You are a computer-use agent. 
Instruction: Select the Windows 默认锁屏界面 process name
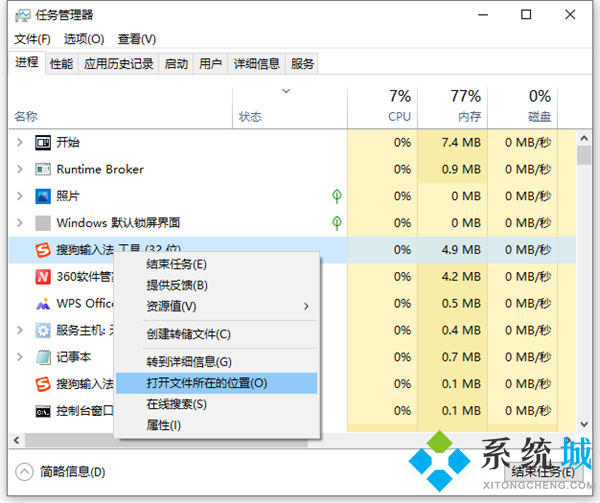tap(118, 223)
